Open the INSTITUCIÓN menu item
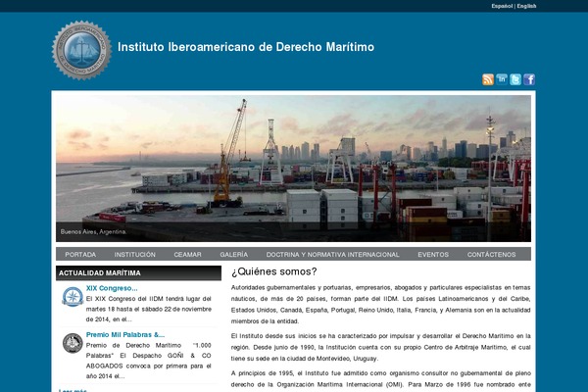The image size is (588, 392). coord(135,255)
